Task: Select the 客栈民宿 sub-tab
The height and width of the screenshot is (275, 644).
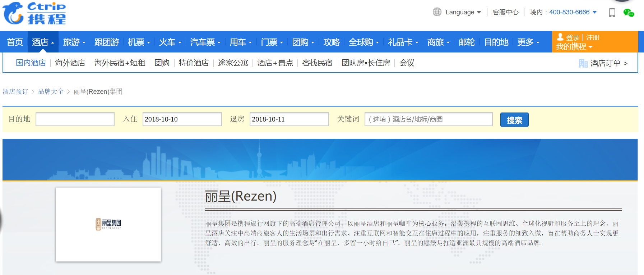Action: pos(317,63)
